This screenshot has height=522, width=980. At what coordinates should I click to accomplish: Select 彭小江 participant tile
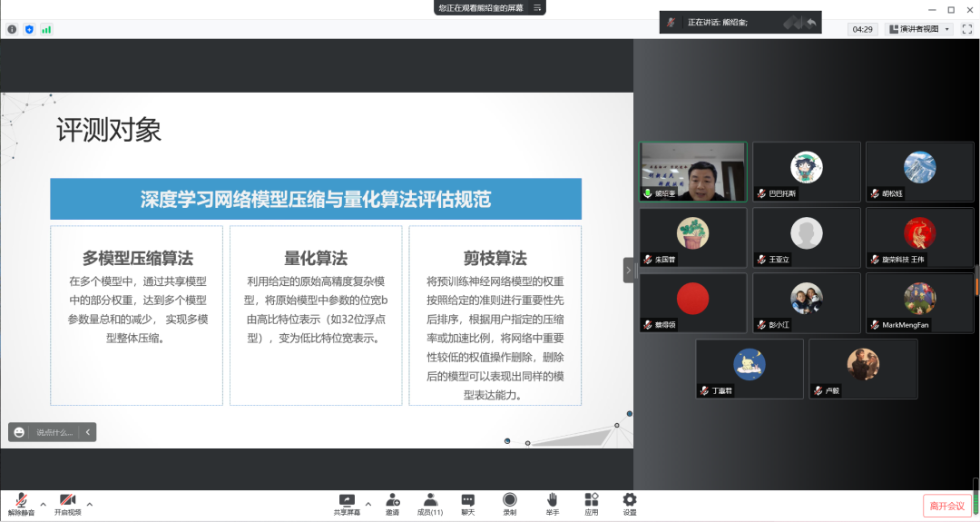807,303
